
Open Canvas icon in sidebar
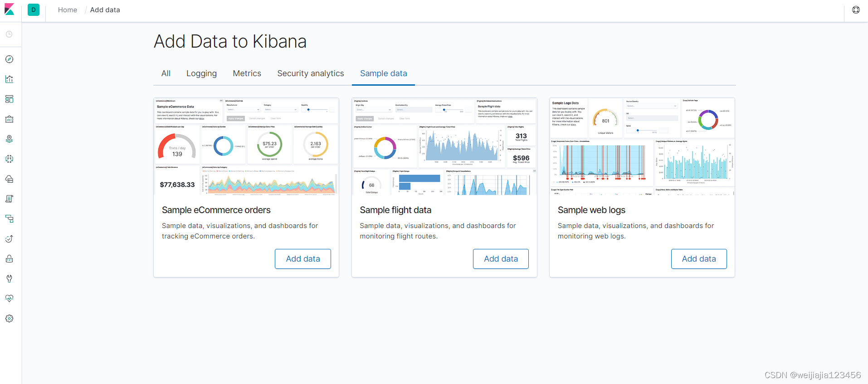pos(9,119)
